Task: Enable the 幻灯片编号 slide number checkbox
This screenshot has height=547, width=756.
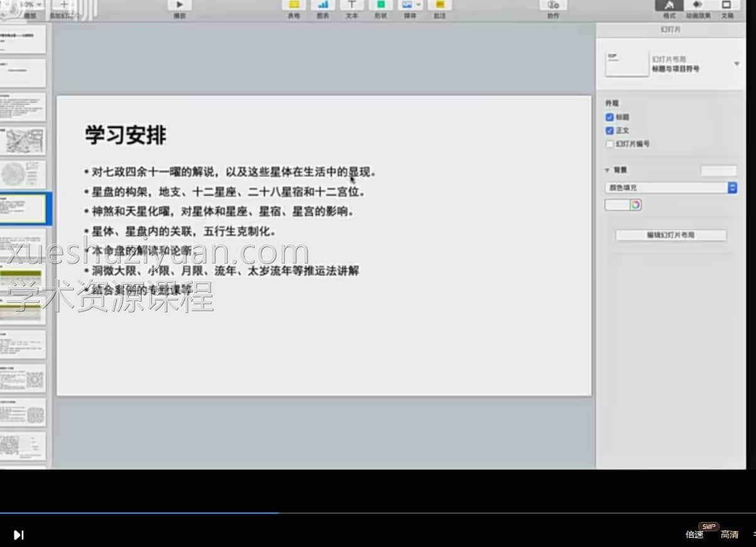Action: 609,144
